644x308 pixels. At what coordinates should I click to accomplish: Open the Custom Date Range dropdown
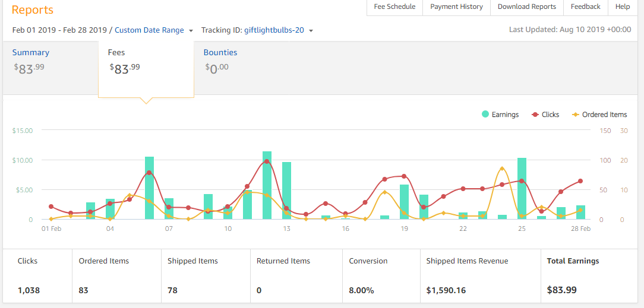[x=153, y=30]
